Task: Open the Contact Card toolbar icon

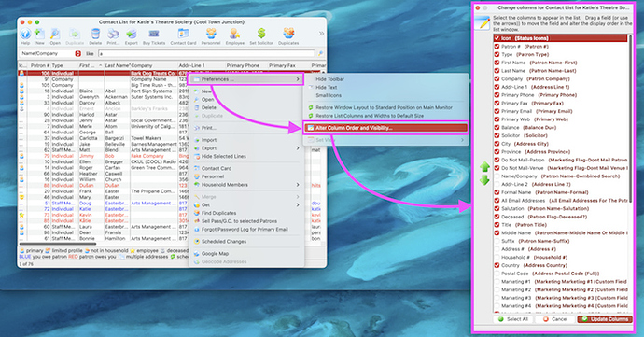Action: (x=183, y=35)
